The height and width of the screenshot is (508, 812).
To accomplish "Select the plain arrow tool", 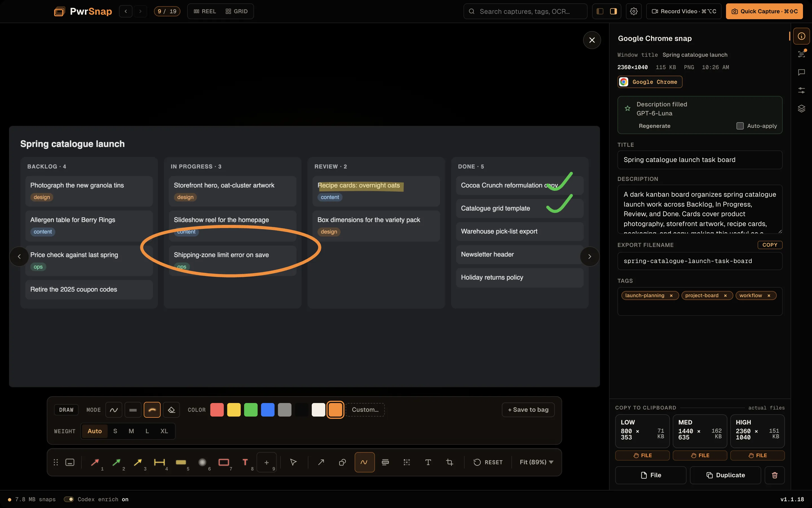I will coord(321,462).
